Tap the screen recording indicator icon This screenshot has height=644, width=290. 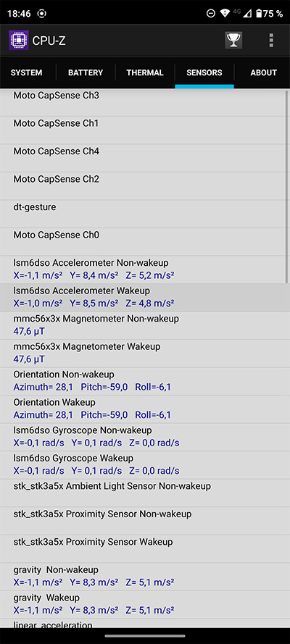(x=41, y=14)
